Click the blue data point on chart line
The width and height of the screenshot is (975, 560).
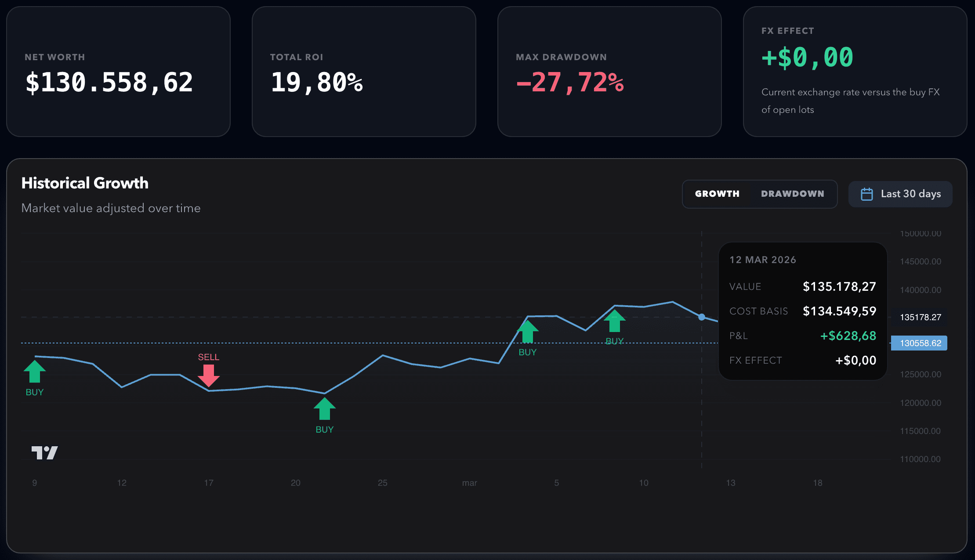702,317
